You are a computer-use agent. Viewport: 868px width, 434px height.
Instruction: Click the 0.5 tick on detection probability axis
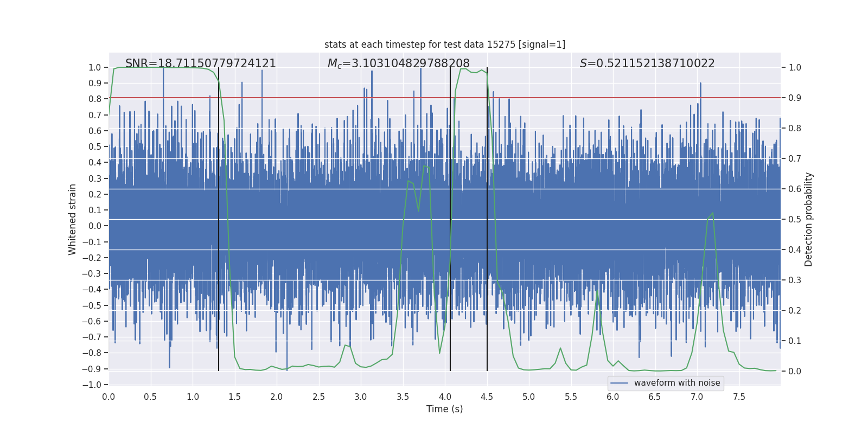pyautogui.click(x=795, y=220)
